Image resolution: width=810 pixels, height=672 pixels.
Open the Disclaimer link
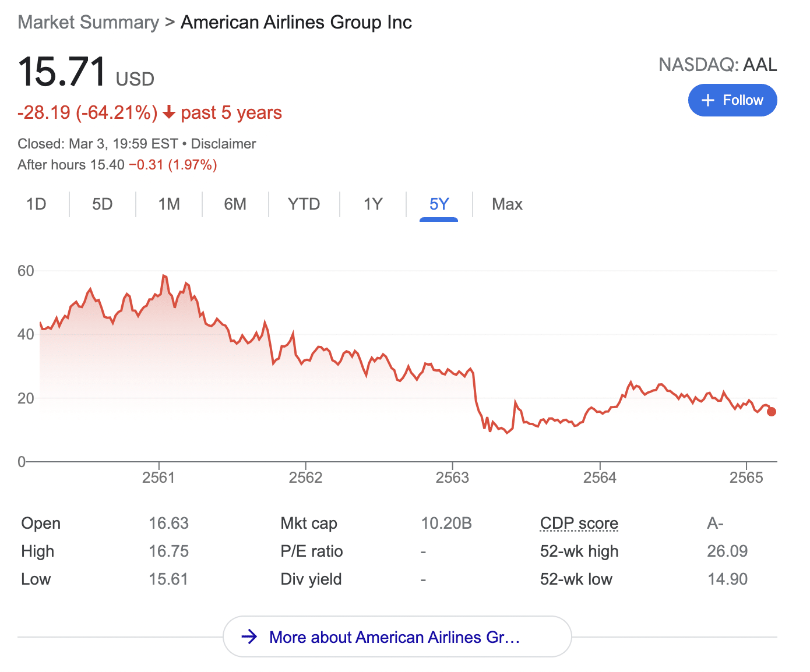[x=223, y=144]
